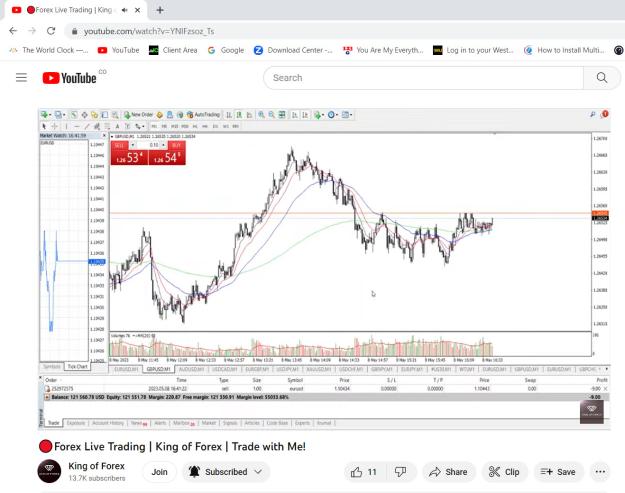The width and height of the screenshot is (625, 493).
Task: Select order 252972375 row
Action: coord(326,389)
